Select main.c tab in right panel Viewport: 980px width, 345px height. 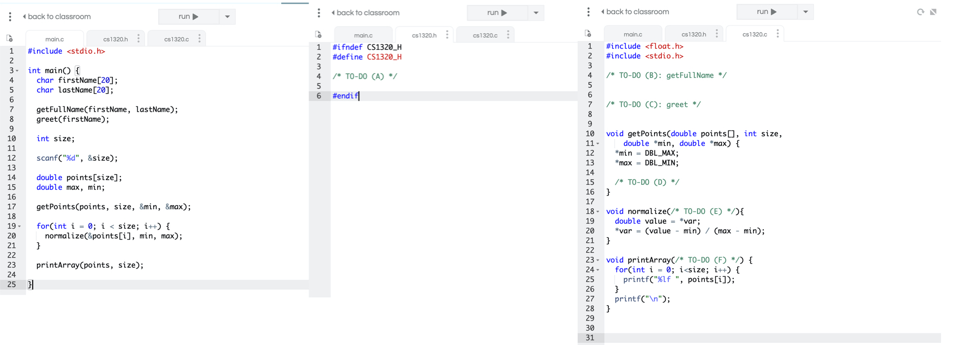tap(632, 34)
